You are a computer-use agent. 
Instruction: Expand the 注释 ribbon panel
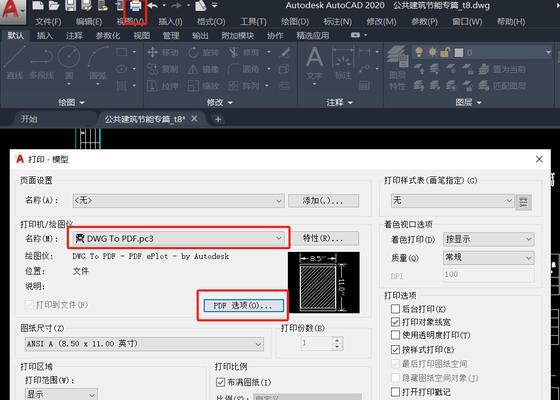[340, 102]
